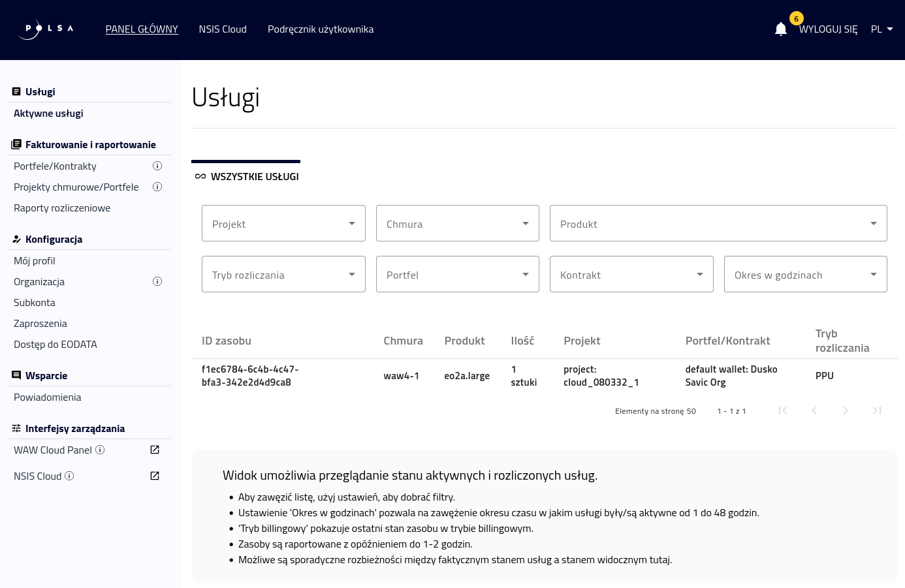
Task: Open WAW Cloud Panel external link icon
Action: pyautogui.click(x=155, y=450)
